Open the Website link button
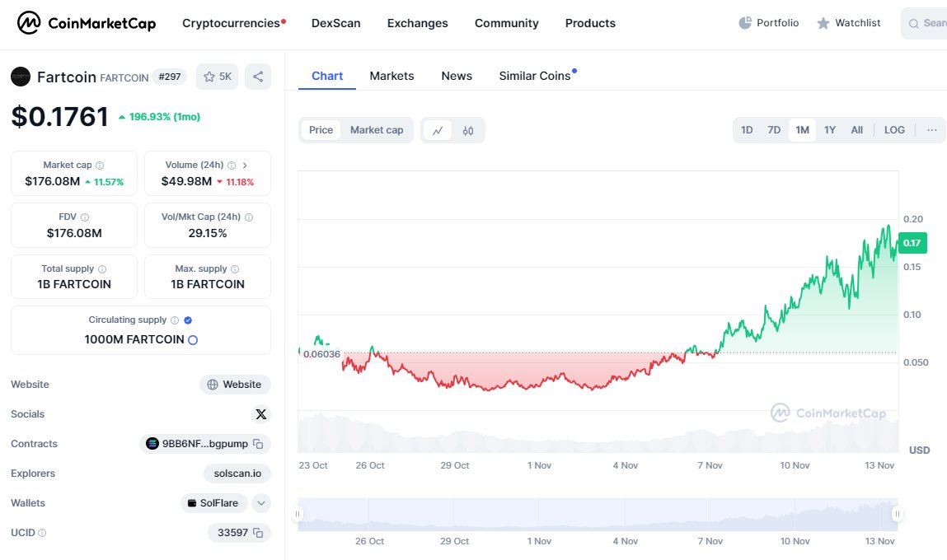 (x=235, y=385)
